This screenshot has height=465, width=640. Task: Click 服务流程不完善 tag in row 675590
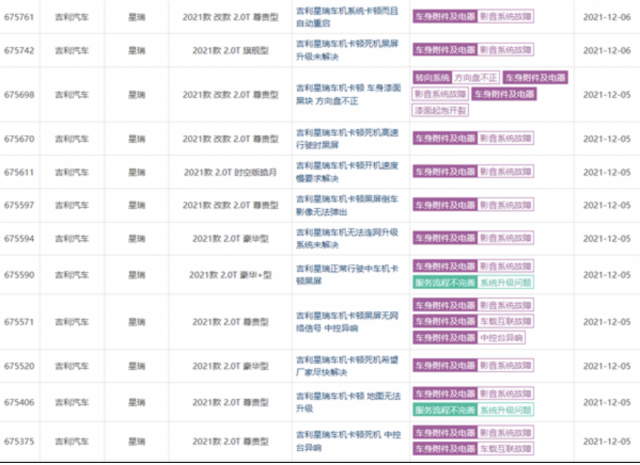click(445, 283)
